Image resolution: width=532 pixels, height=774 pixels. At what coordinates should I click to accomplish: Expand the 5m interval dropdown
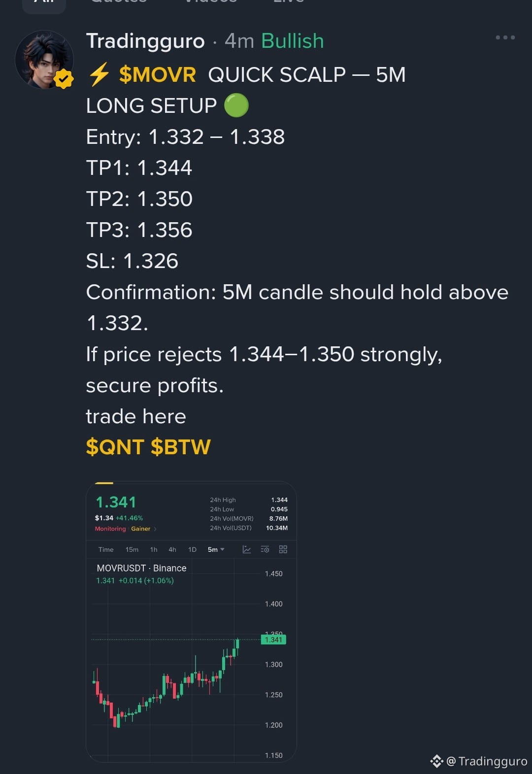click(216, 549)
